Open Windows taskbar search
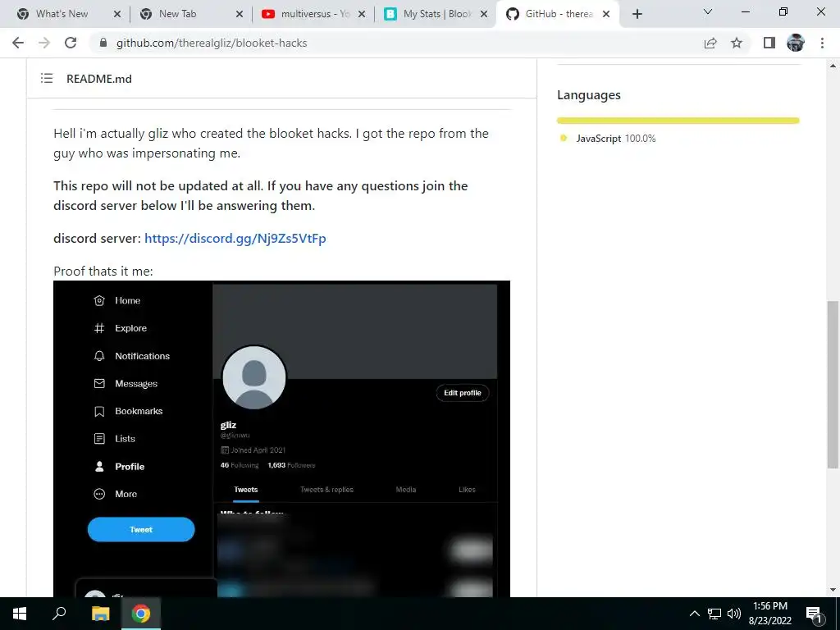The height and width of the screenshot is (630, 840). [x=59, y=614]
